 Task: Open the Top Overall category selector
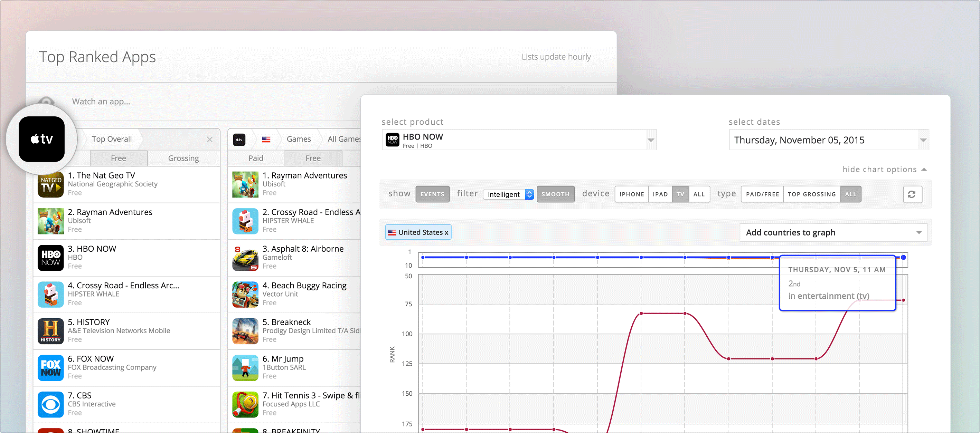tap(112, 139)
